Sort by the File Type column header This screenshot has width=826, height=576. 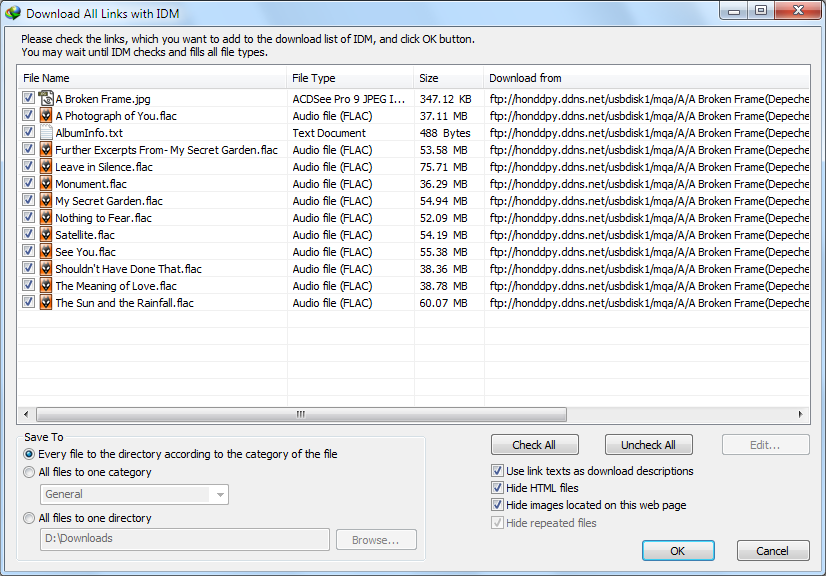pyautogui.click(x=350, y=78)
